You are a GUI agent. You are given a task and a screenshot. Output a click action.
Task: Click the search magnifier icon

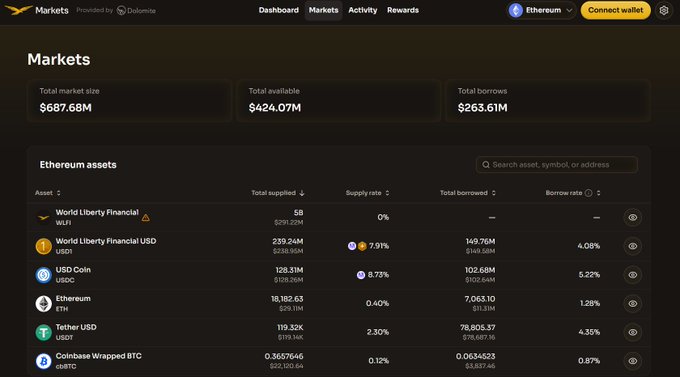click(486, 165)
